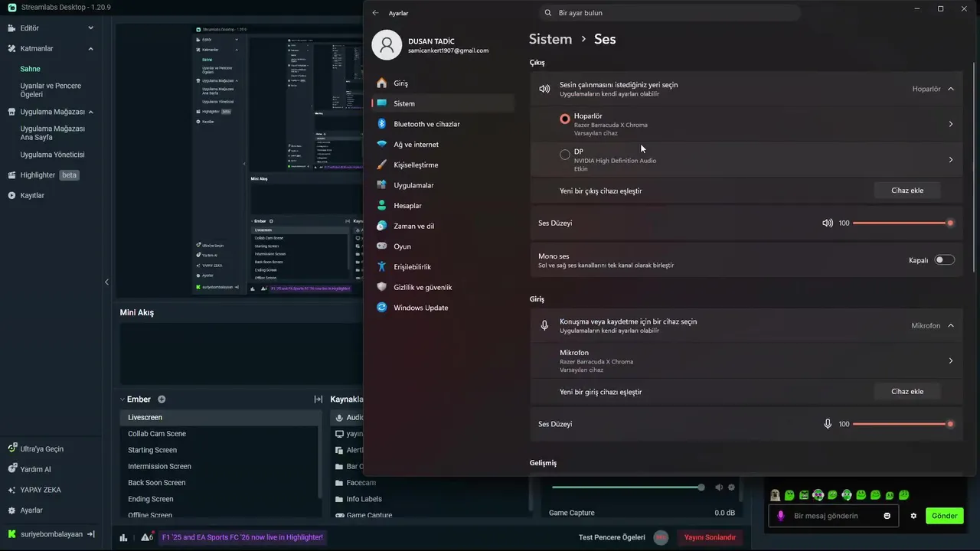980x551 pixels.
Task: Collapse the Hoparlör output device list
Action: coord(951,89)
